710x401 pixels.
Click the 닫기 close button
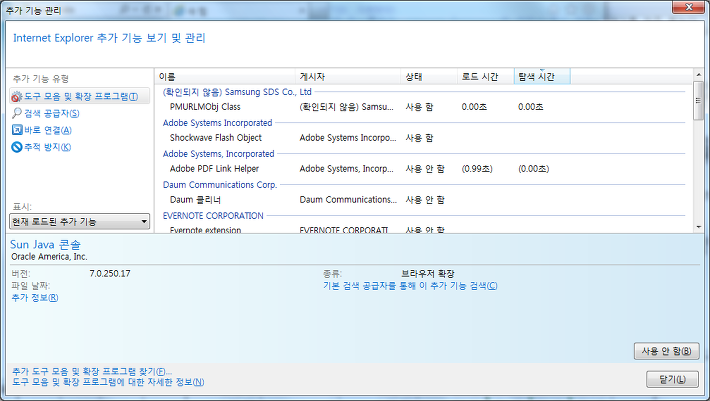(x=672, y=379)
